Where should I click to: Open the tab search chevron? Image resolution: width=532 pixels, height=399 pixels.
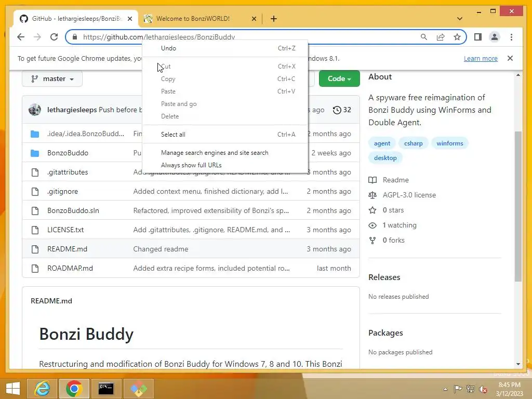pyautogui.click(x=460, y=19)
